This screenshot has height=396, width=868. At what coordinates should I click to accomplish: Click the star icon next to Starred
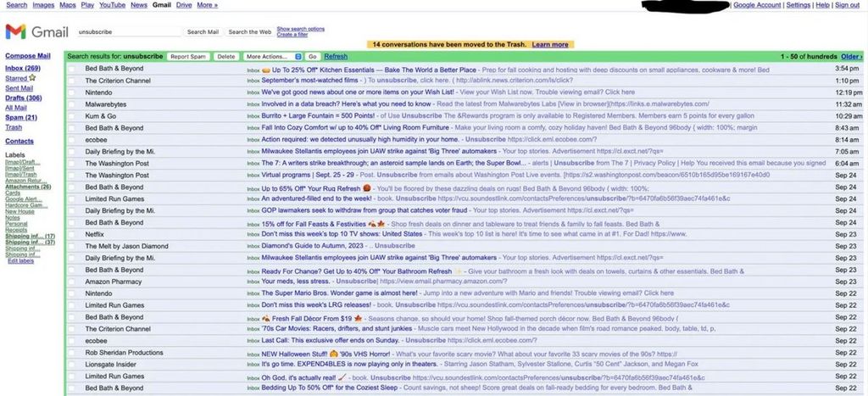(x=32, y=78)
